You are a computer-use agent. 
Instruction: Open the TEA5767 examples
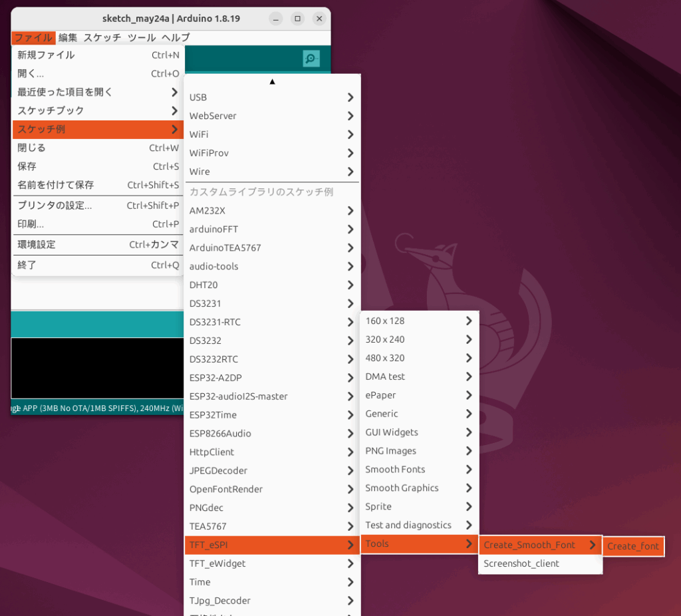click(272, 526)
